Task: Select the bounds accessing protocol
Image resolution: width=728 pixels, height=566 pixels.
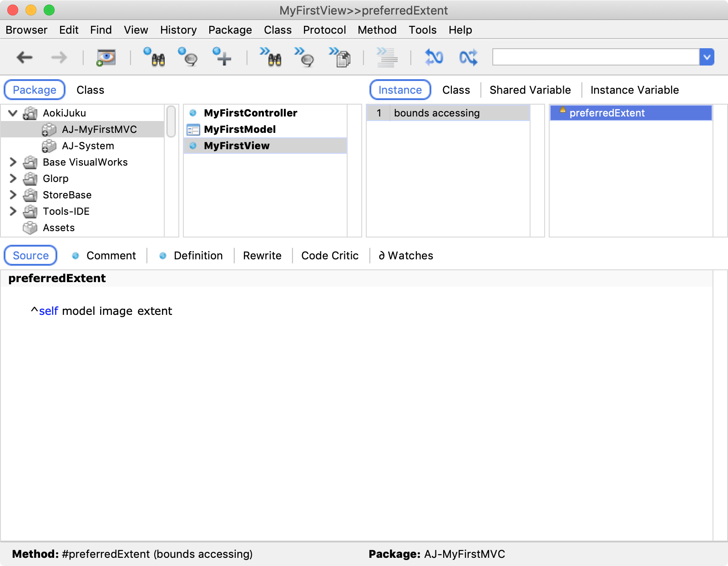Action: 437,113
